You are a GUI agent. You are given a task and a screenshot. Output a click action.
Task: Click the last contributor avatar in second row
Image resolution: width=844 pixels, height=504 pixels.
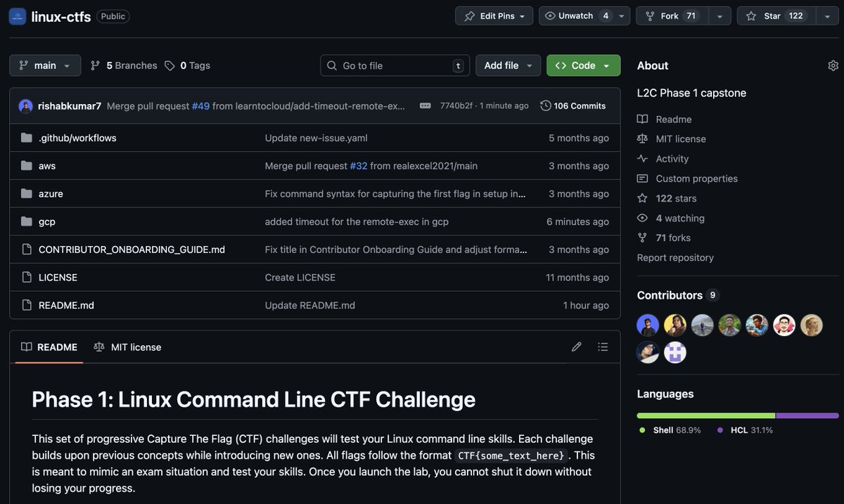pos(675,352)
